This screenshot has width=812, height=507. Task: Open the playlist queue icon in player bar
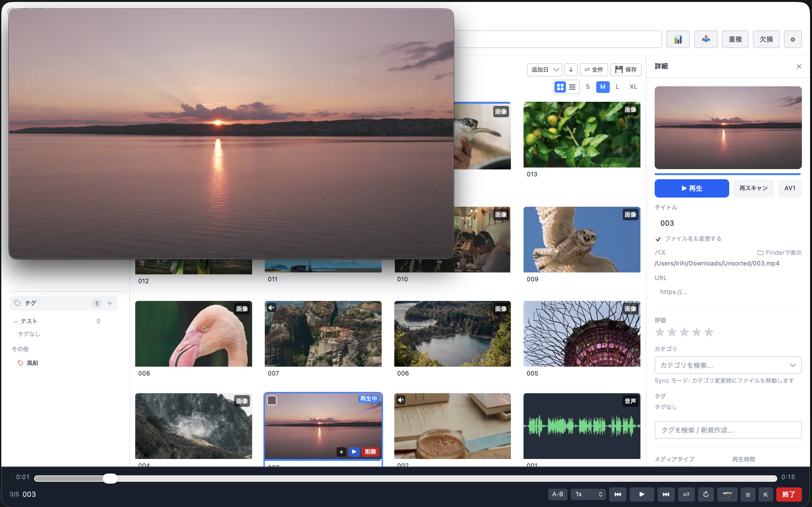747,494
